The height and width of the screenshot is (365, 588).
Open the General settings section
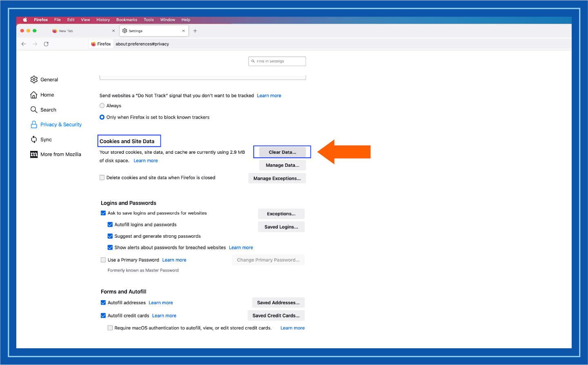pos(49,80)
